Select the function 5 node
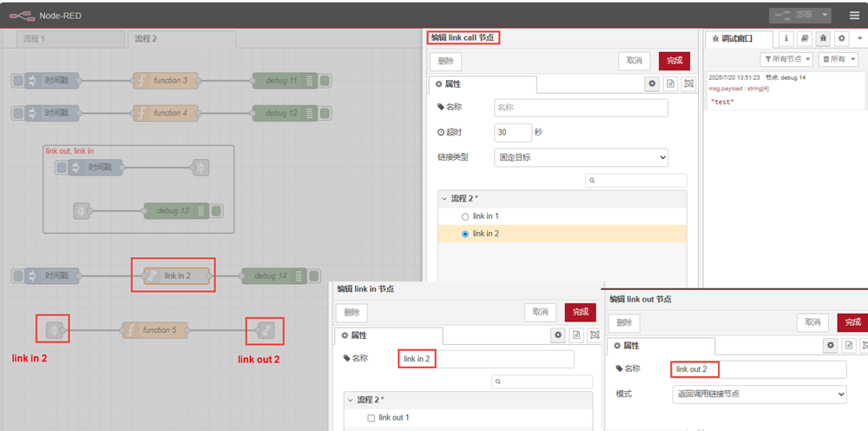The height and width of the screenshot is (431, 868). pyautogui.click(x=155, y=330)
